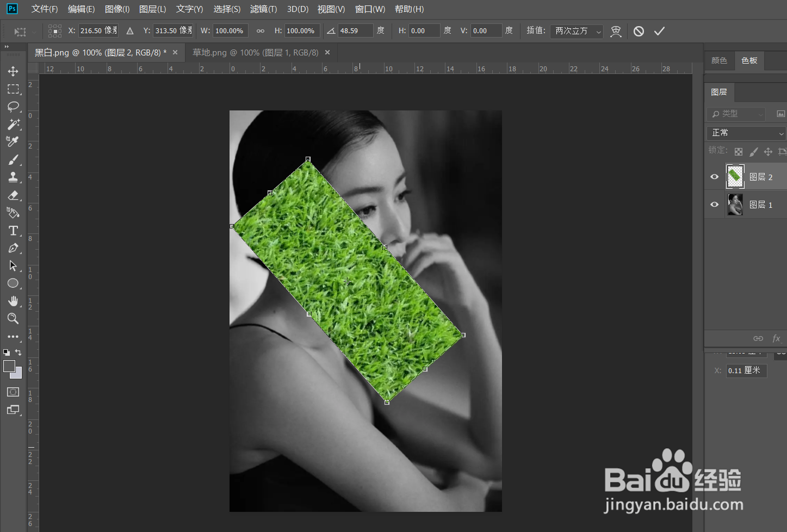Activate the Horizontal Type tool
787x532 pixels.
click(14, 231)
